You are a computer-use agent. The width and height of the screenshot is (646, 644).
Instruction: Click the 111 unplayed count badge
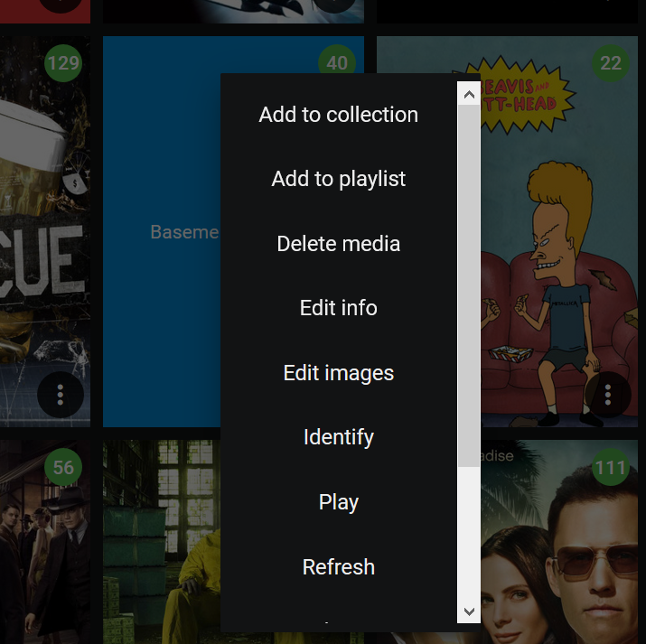611,467
